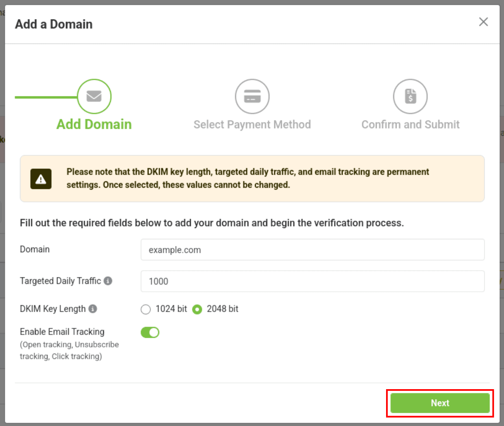Click the Next button
504x426 pixels.
[x=440, y=403]
